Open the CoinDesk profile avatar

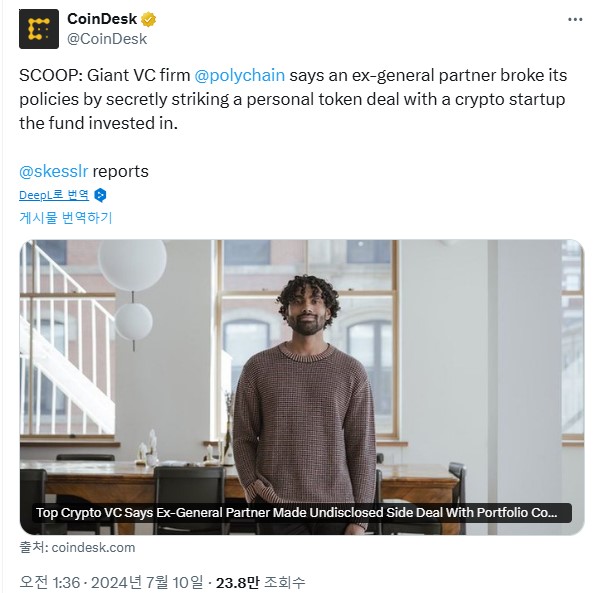(39, 29)
